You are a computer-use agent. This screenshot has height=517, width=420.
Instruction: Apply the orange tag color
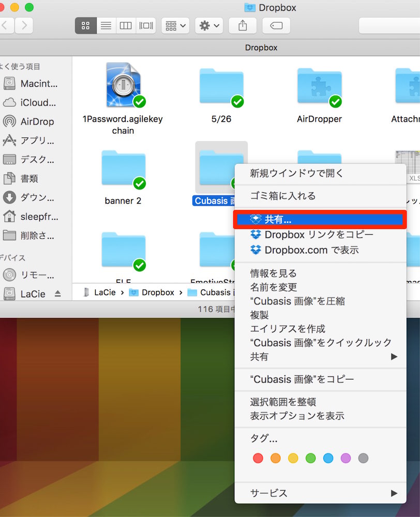tap(276, 458)
